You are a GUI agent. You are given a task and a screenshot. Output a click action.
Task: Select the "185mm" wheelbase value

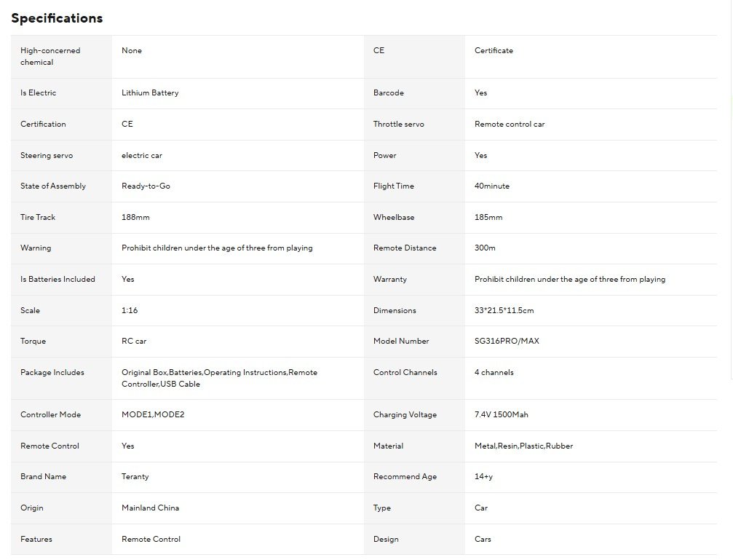point(488,218)
